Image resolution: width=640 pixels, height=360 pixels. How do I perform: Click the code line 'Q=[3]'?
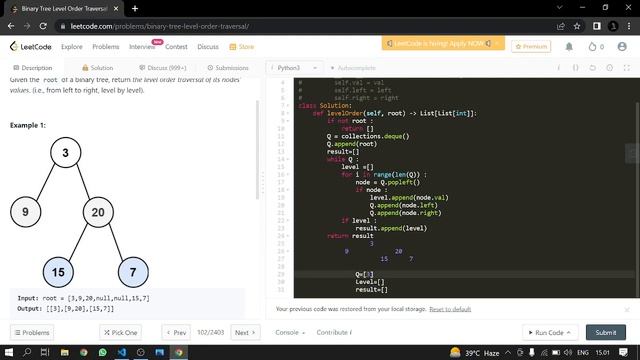(364, 274)
